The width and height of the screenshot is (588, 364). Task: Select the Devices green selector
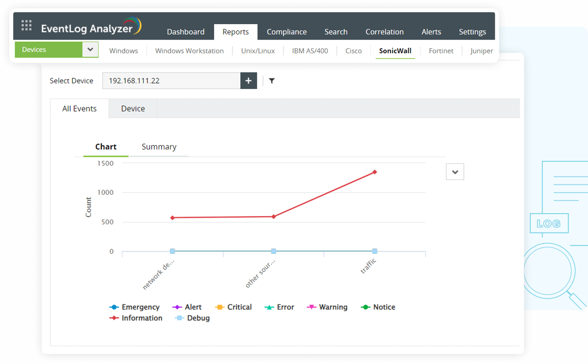coord(49,50)
